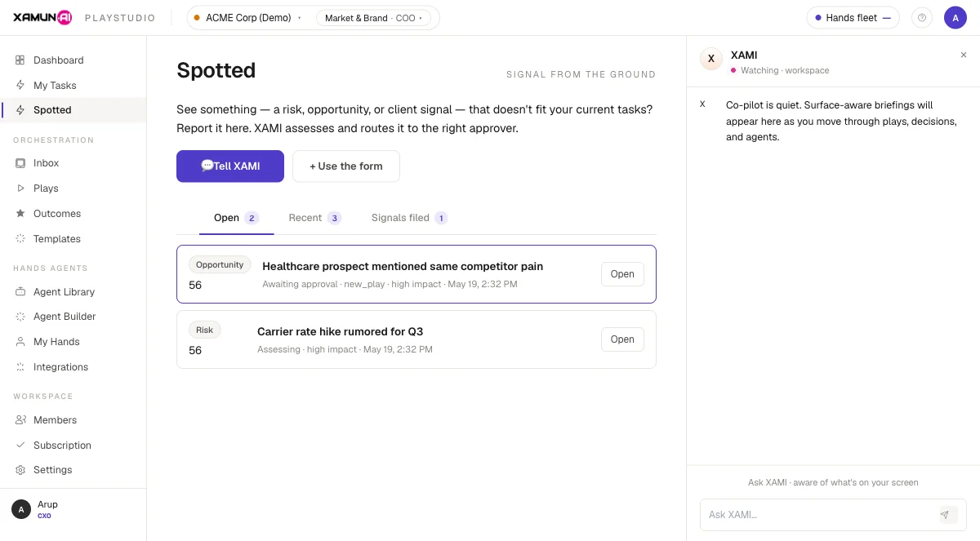Open the Dashboard grid icon
980x541 pixels.
coord(20,60)
